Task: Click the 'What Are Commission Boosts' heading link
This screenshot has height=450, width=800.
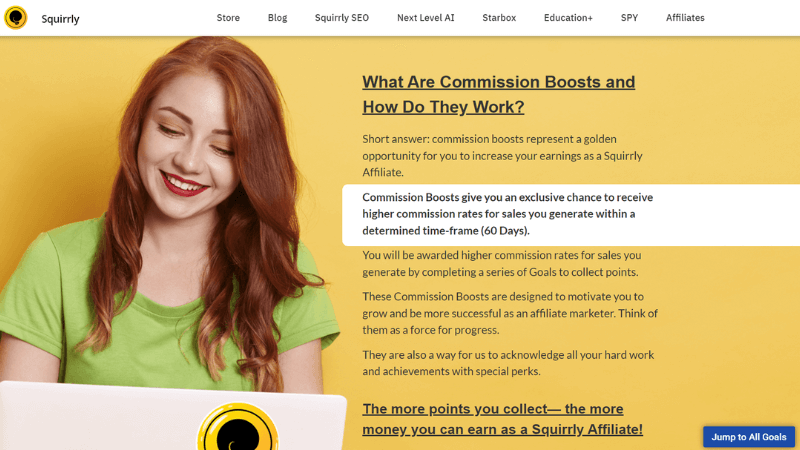Action: [x=498, y=94]
